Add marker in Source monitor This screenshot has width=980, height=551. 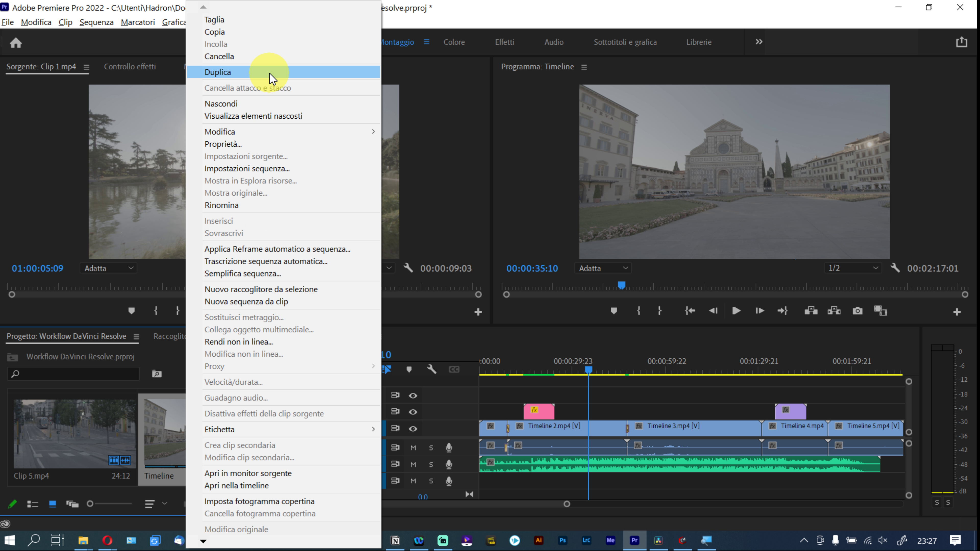pyautogui.click(x=131, y=311)
